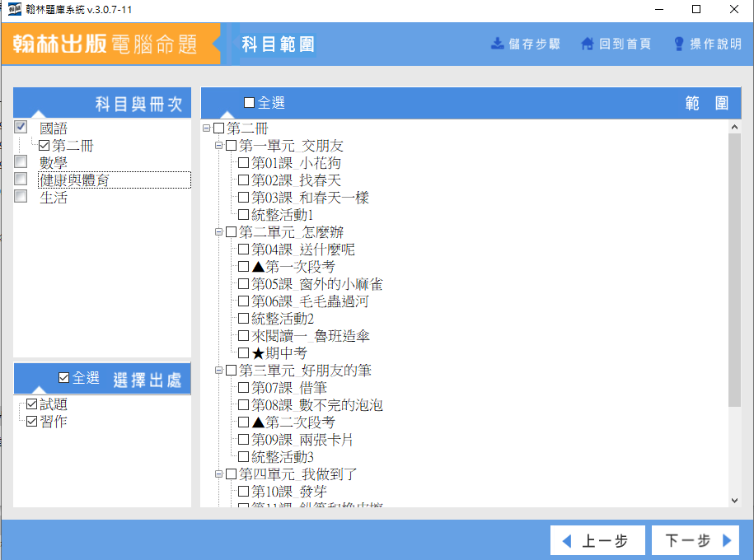
Task: Go back using the 上一步 button
Action: pyautogui.click(x=595, y=541)
